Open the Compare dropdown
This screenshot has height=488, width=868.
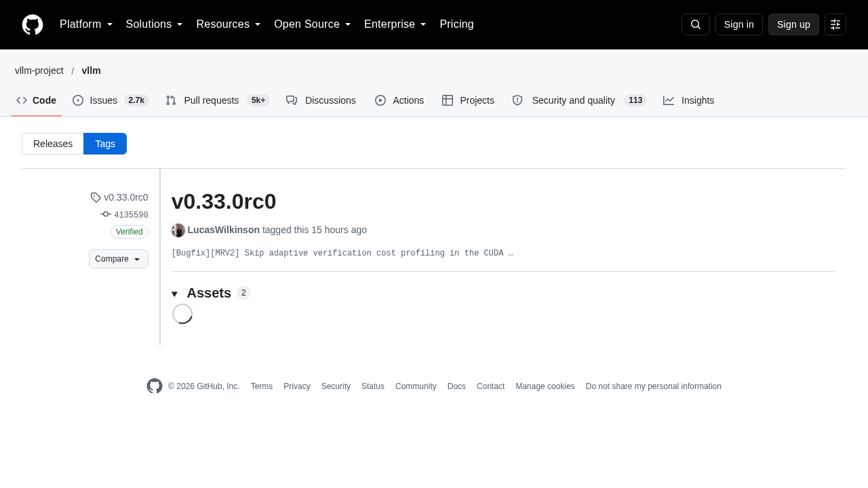point(119,259)
